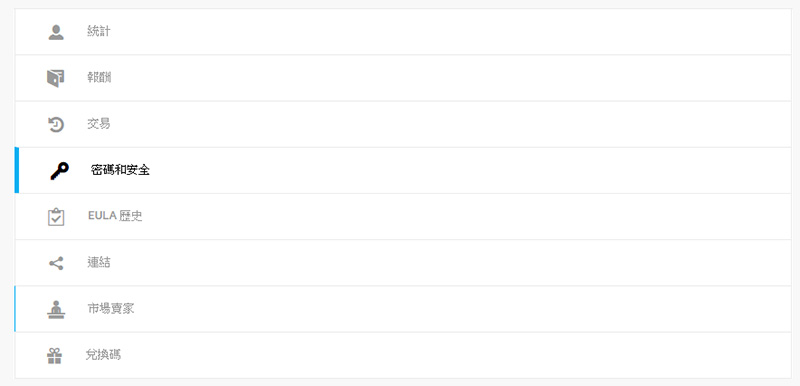Click the seller stand icon for 市場賣家
800x386 pixels.
(56, 310)
